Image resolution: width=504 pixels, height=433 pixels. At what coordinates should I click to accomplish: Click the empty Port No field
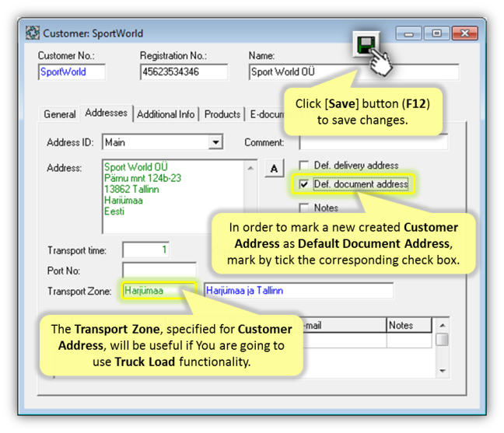[x=159, y=271]
